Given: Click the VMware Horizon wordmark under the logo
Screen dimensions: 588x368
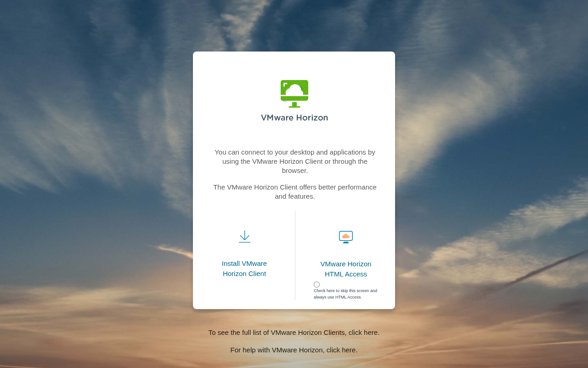Looking at the screenshot, I should 294,118.
